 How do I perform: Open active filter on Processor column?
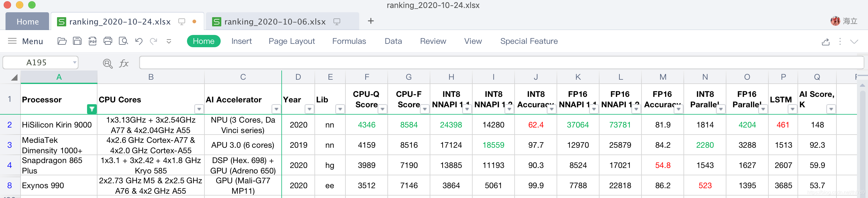pyautogui.click(x=92, y=109)
